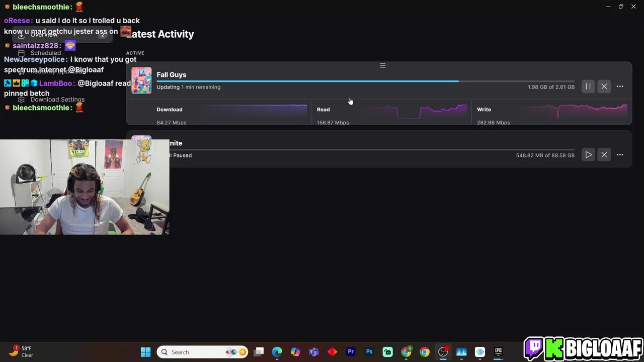Open Download Settings in the sidebar
This screenshot has width=644, height=362.
click(57, 100)
